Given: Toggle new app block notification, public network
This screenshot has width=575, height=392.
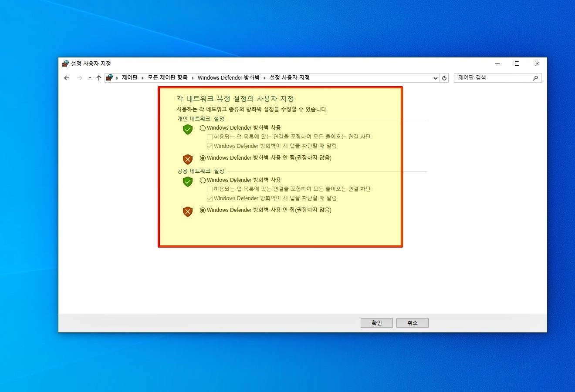Looking at the screenshot, I should pyautogui.click(x=210, y=198).
